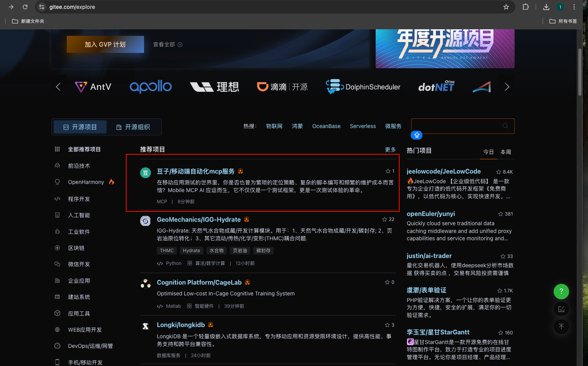Open Cognition Platform/CageLab project
588x366 pixels.
pyautogui.click(x=199, y=282)
